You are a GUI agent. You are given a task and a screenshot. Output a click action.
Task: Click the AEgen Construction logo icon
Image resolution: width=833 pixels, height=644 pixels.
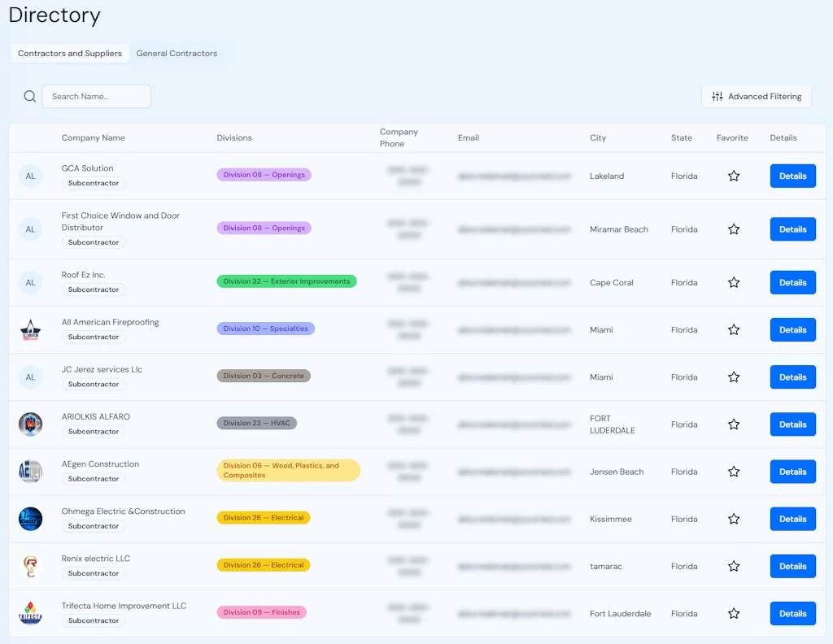(30, 471)
